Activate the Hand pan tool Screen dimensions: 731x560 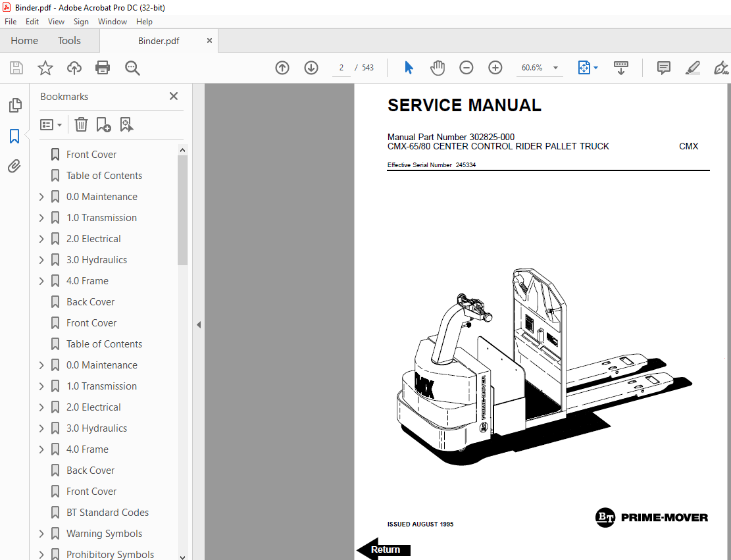point(438,68)
